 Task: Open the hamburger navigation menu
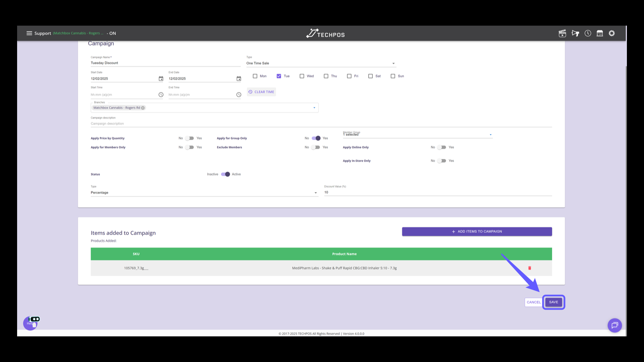[29, 33]
